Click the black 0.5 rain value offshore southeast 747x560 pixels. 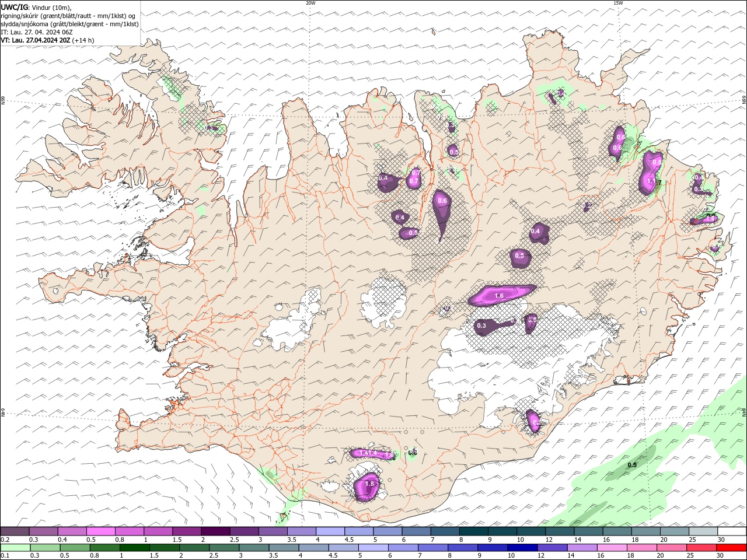632,465
